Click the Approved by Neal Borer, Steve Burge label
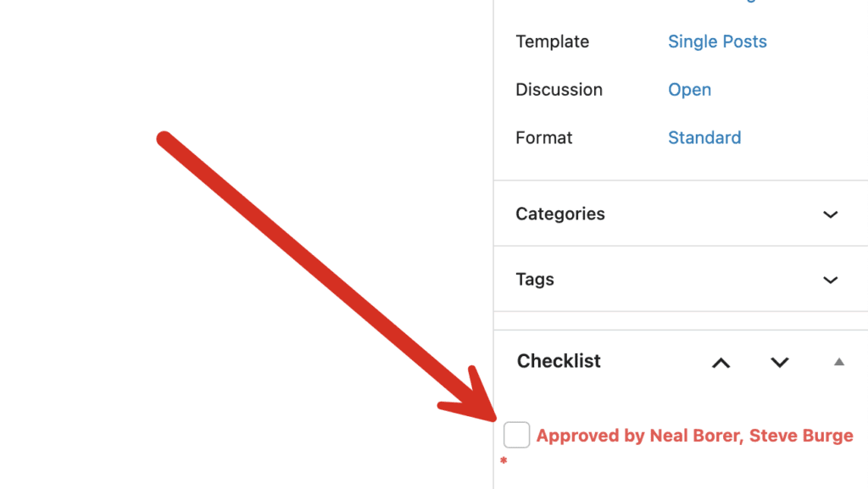Viewport: 868px width, 489px height. coord(694,436)
